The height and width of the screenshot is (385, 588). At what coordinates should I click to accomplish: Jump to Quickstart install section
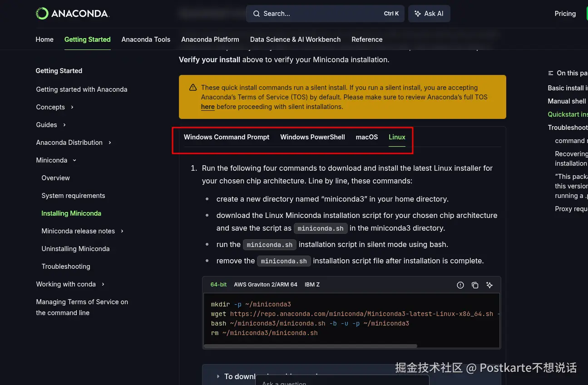(x=568, y=114)
